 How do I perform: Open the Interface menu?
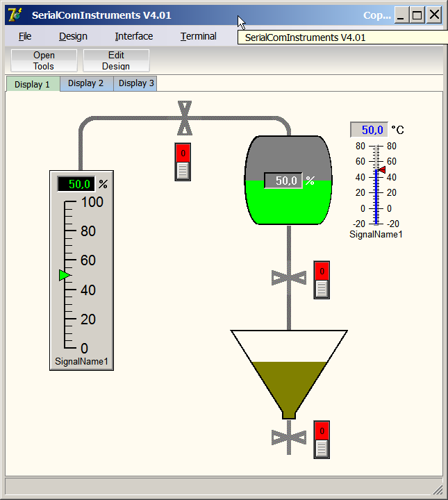(133, 36)
